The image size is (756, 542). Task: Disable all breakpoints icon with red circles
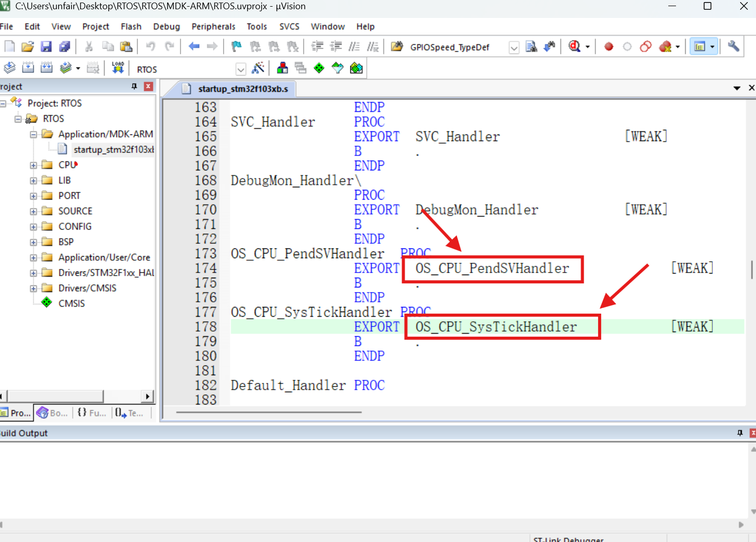(646, 47)
